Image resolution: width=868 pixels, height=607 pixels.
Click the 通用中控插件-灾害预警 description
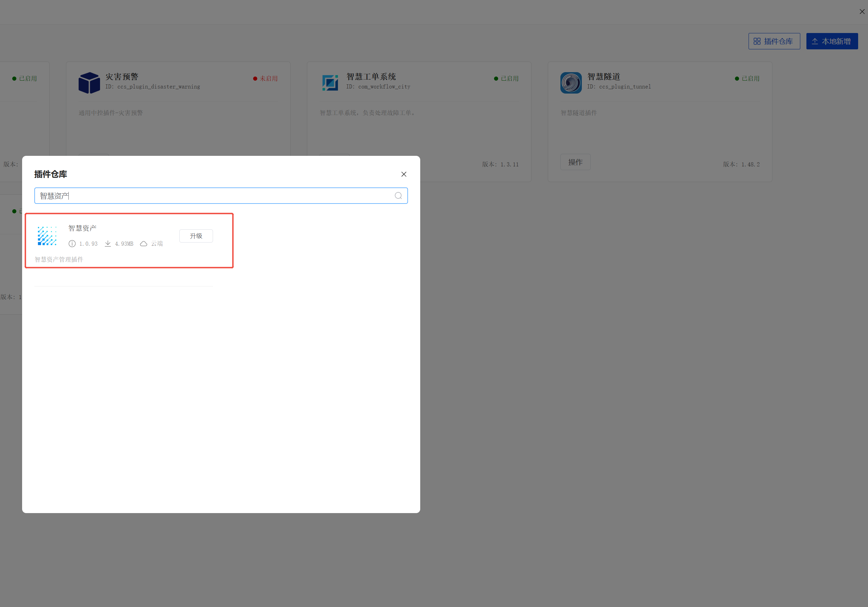111,113
